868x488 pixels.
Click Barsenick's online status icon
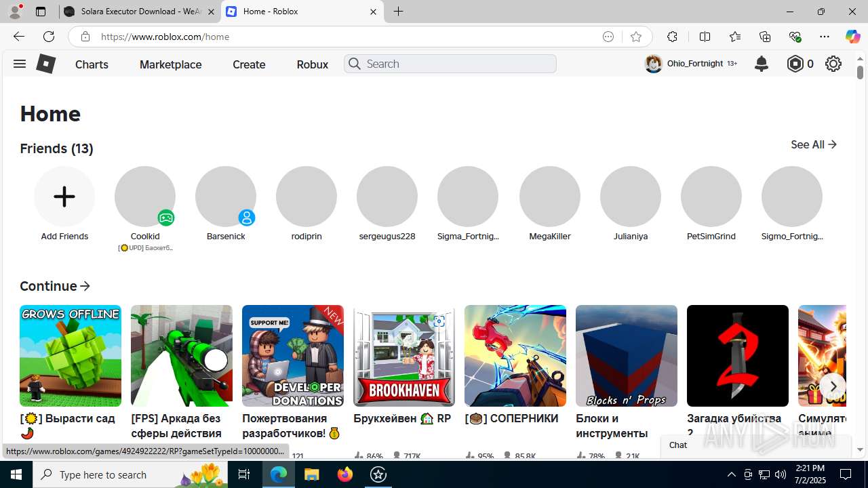coord(247,218)
